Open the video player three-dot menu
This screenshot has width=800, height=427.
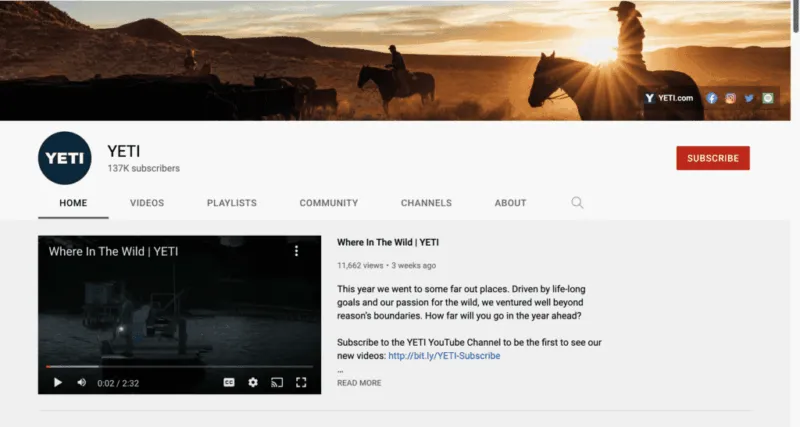pyautogui.click(x=296, y=251)
